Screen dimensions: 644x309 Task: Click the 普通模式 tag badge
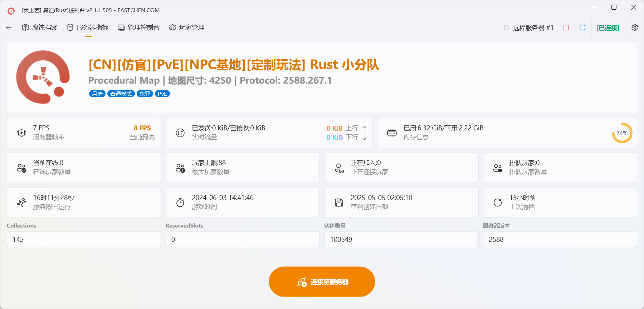(121, 94)
